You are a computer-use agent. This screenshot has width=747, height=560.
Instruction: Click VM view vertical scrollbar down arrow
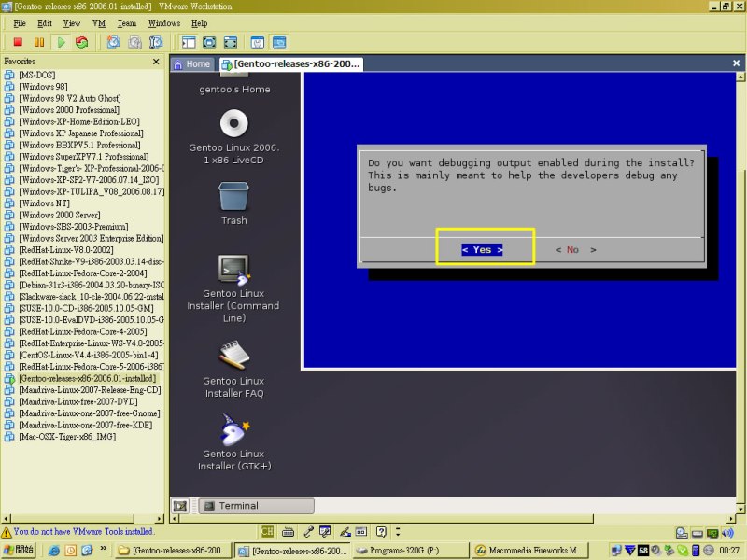[740, 509]
